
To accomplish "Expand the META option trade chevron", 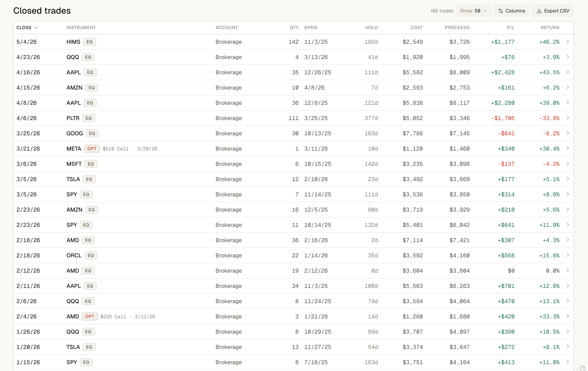I will tap(568, 148).
